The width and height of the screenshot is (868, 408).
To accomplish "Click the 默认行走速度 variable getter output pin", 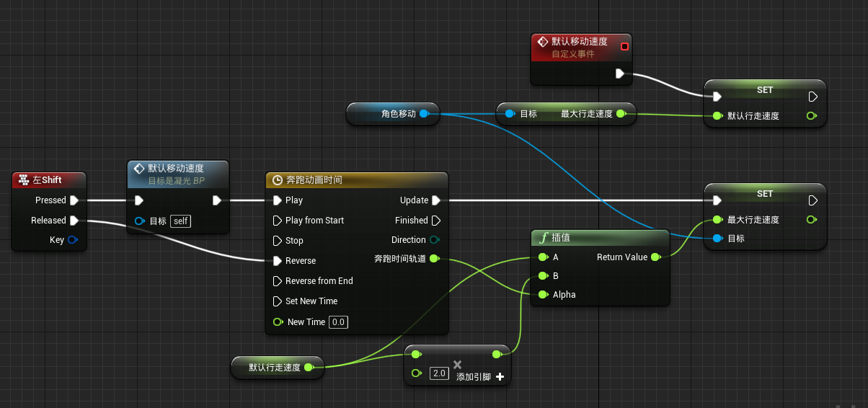I will tap(309, 368).
